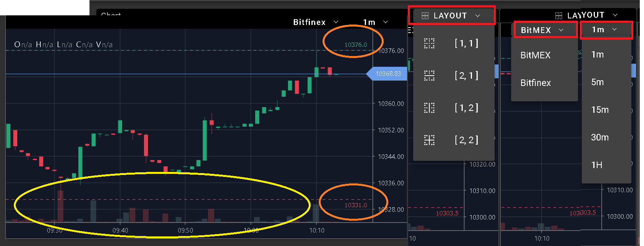Click the chevron next to Bitfinex label
Viewport: 644px width, 246px height.
coord(336,22)
